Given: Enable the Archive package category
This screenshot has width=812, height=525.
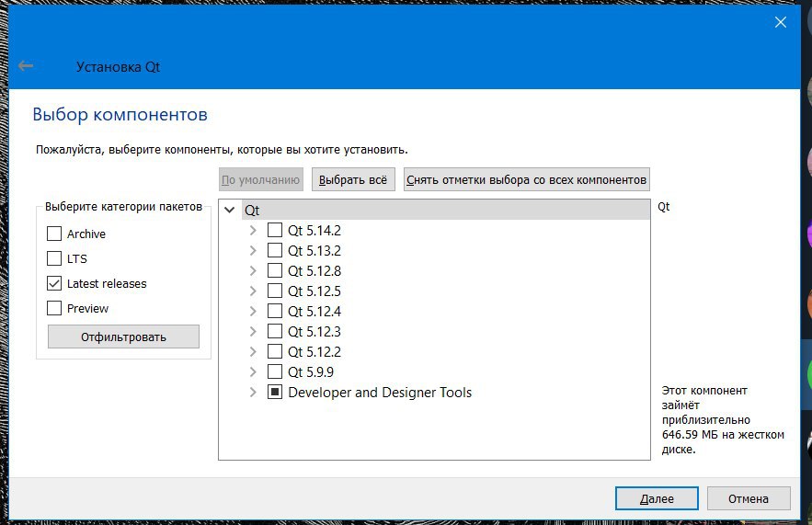Looking at the screenshot, I should [x=54, y=234].
